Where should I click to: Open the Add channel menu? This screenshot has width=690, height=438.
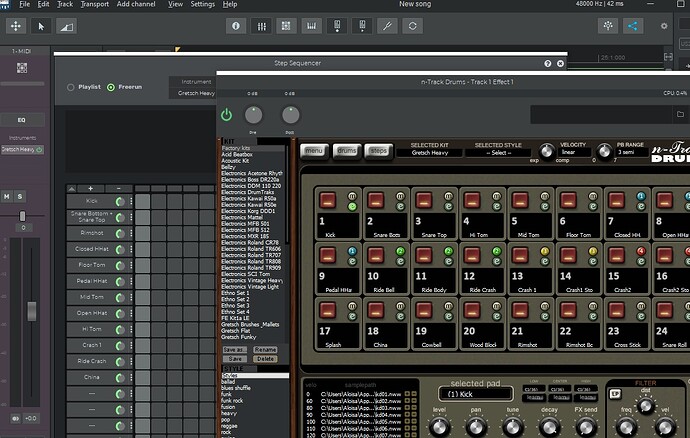pyautogui.click(x=136, y=4)
